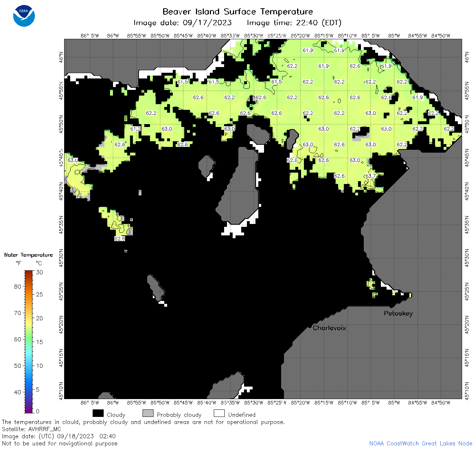This screenshot has height=449, width=476.
Task: Select the gray Probably cloudy legend swatch
Action: [x=148, y=413]
